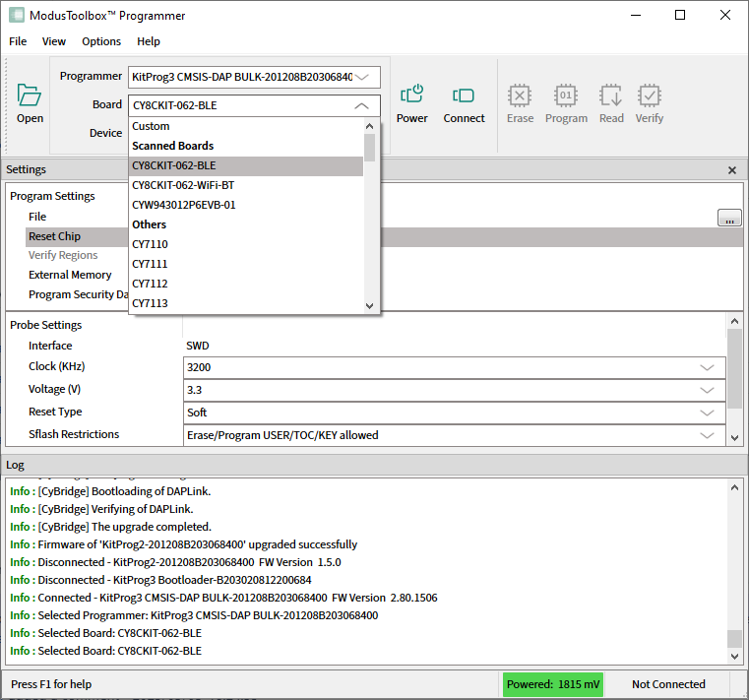Screen dimensions: 749x700
Task: Select the Reset Chip settings row
Action: click(x=55, y=236)
